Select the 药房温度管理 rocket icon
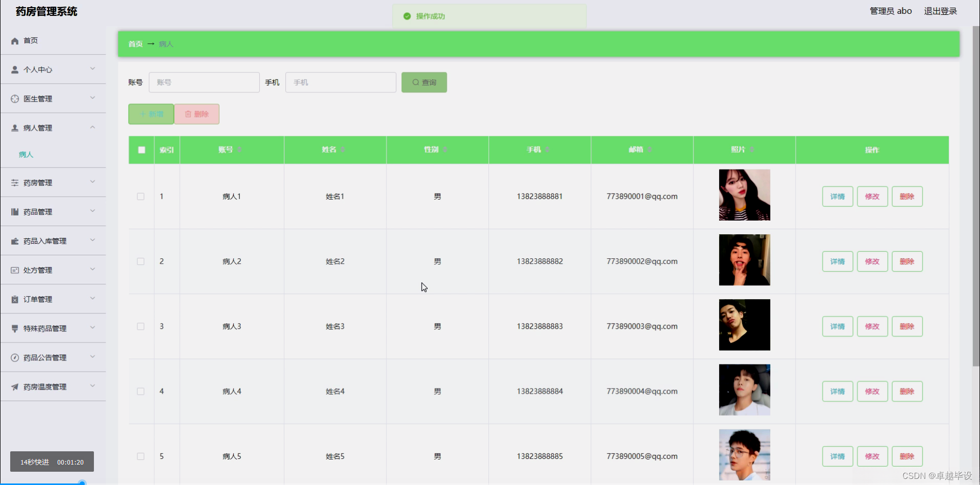 (14, 386)
